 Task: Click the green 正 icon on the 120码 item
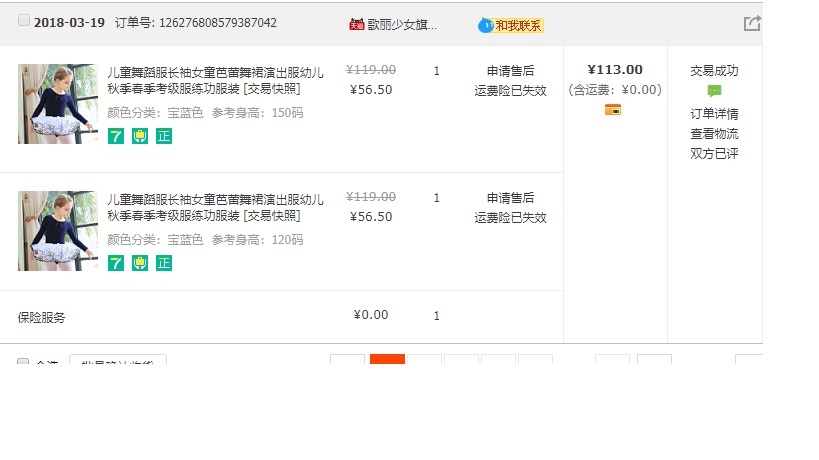point(164,263)
